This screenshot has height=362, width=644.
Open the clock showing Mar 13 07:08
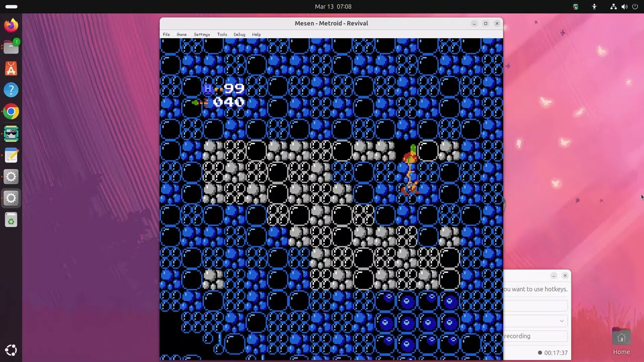point(333,7)
